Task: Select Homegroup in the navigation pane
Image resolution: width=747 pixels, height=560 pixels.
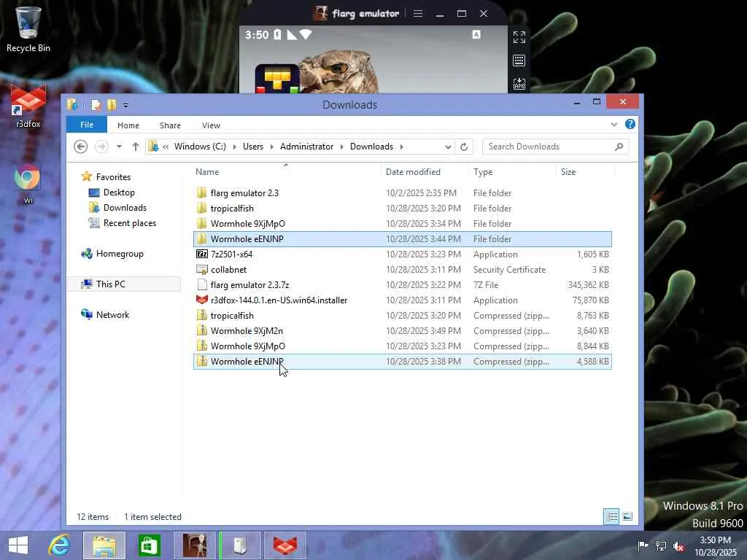Action: (x=112, y=254)
